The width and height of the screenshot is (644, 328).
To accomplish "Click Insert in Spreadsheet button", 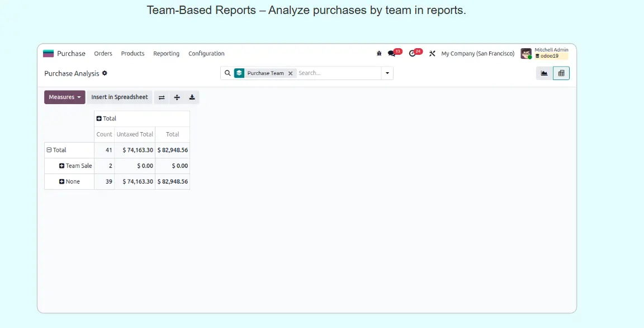I will (x=120, y=97).
